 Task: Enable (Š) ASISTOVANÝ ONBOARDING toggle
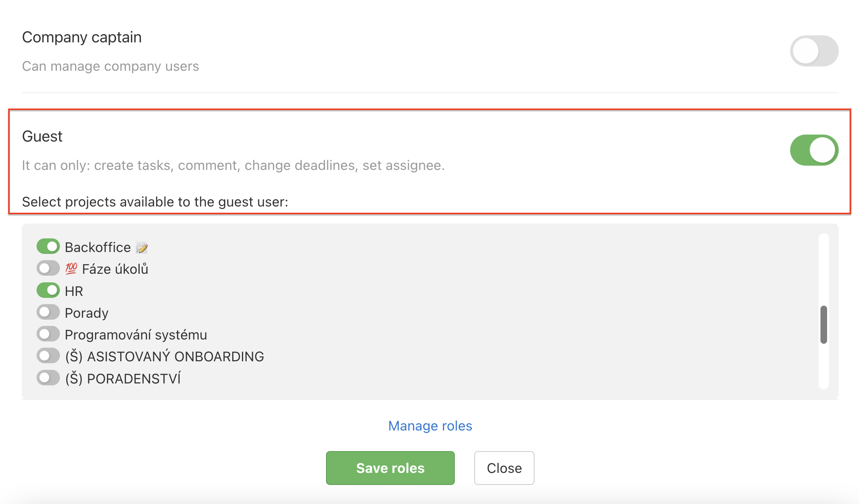pos(48,356)
